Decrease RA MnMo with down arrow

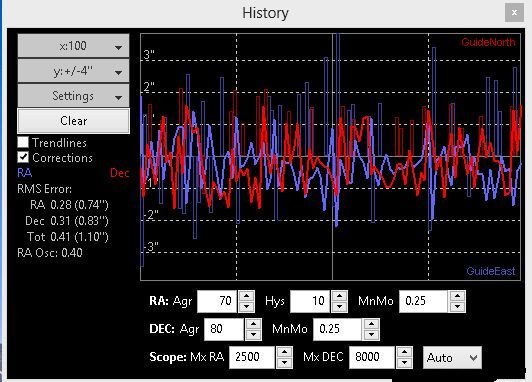tap(457, 307)
